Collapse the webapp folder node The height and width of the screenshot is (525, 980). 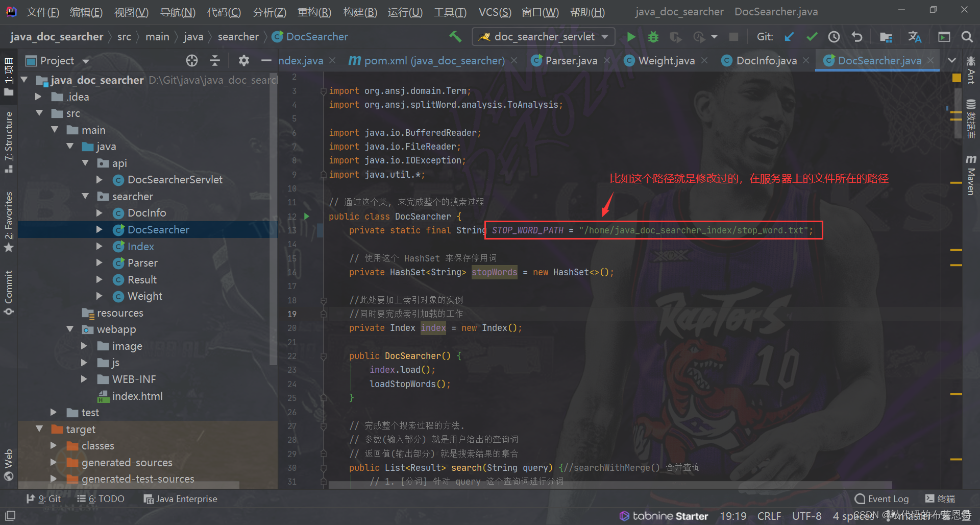[70, 329]
